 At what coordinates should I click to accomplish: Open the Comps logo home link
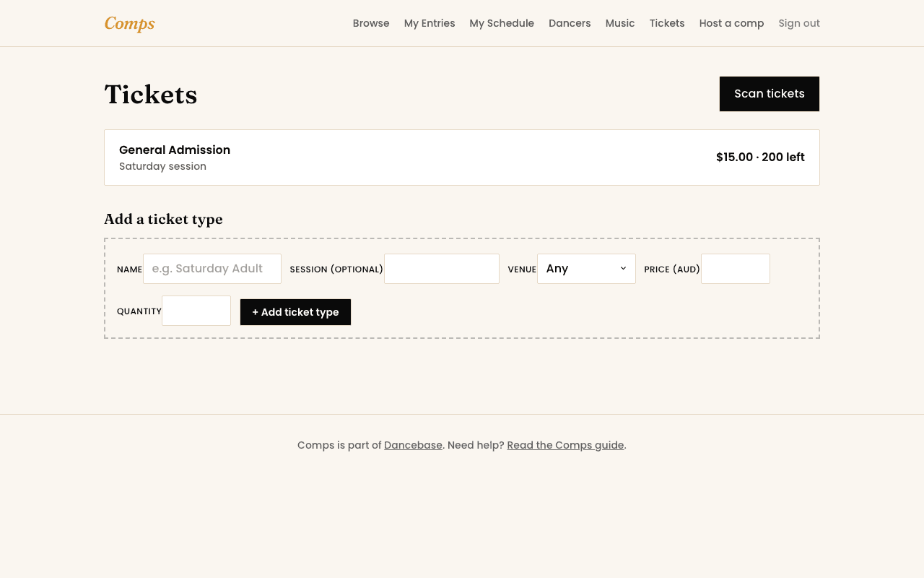pos(130,23)
